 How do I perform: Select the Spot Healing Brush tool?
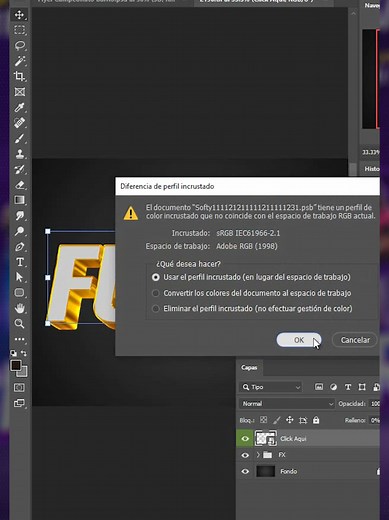(19, 123)
